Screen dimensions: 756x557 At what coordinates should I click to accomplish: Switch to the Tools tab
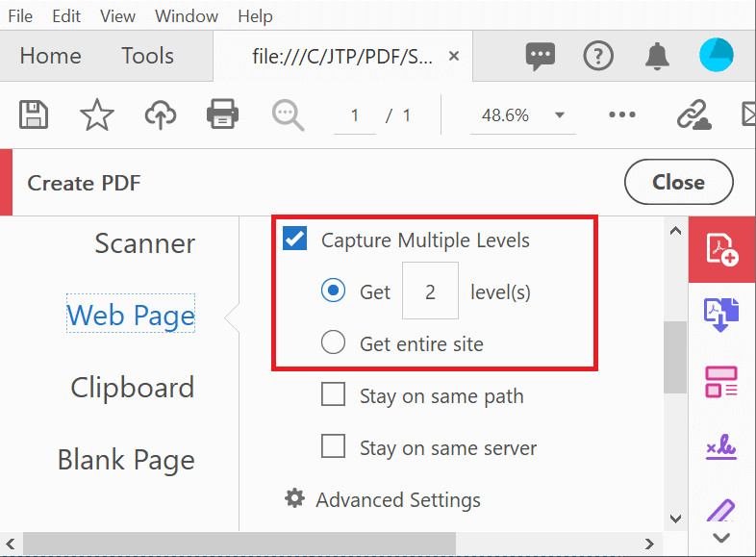pos(147,56)
